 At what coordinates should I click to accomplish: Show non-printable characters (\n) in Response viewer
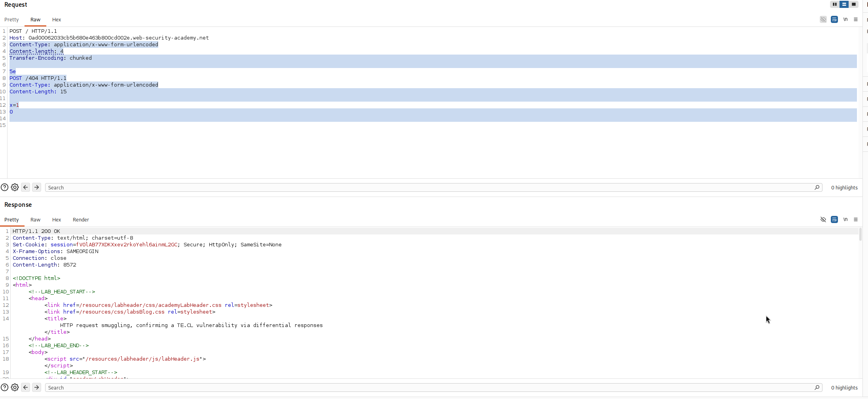click(x=845, y=219)
